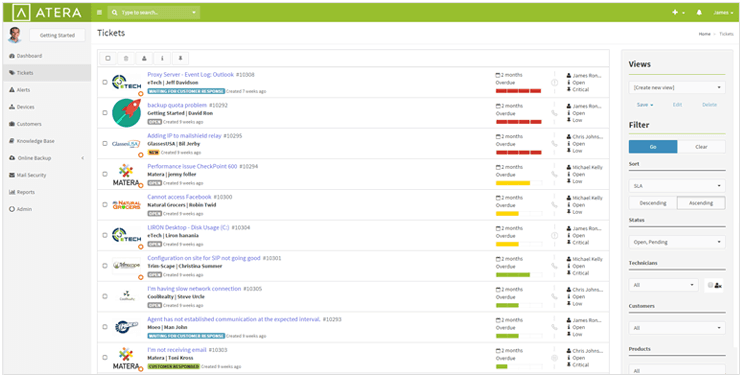Tick the select-all tickets checkbox
The width and height of the screenshot is (742, 377).
coord(108,58)
